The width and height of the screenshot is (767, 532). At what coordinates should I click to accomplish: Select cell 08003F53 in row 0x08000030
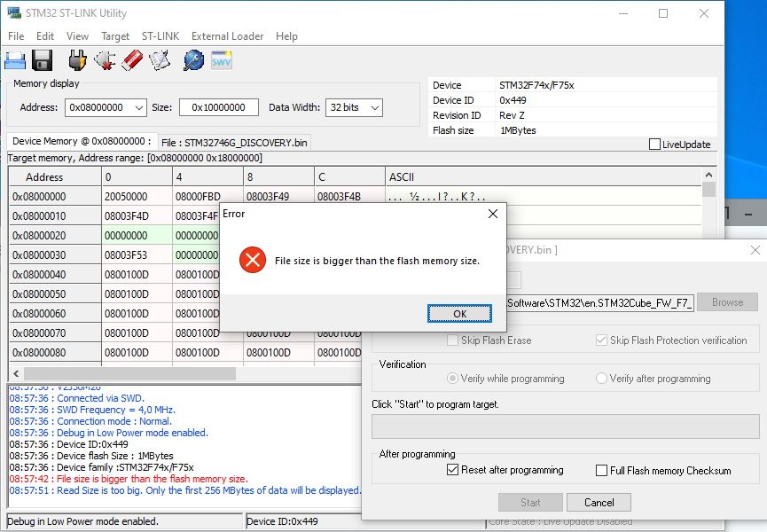137,255
